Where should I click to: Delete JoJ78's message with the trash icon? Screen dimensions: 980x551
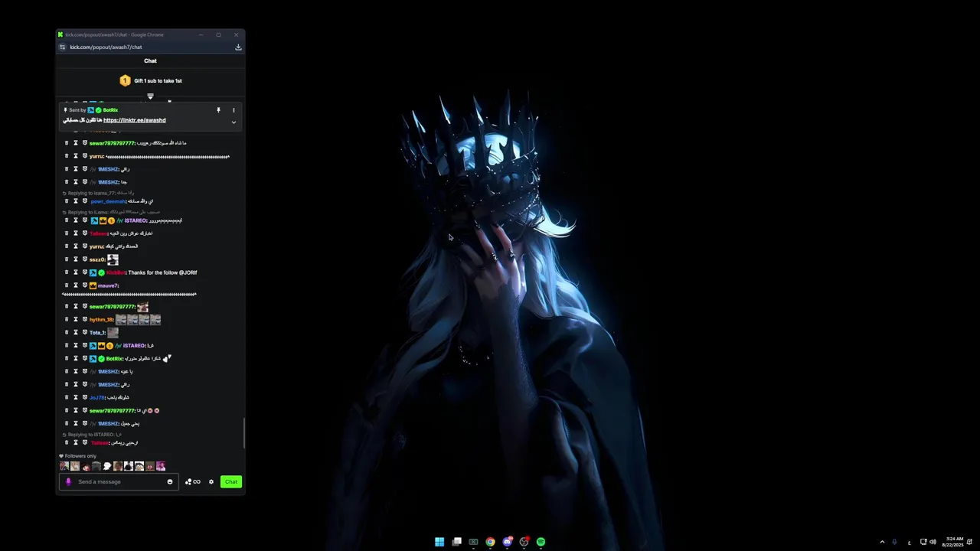[x=67, y=398]
